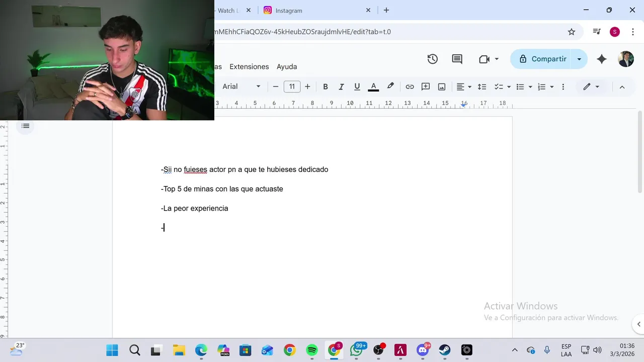The image size is (644, 362).
Task: Open the editing mode pencil dropdown
Action: pos(591,86)
